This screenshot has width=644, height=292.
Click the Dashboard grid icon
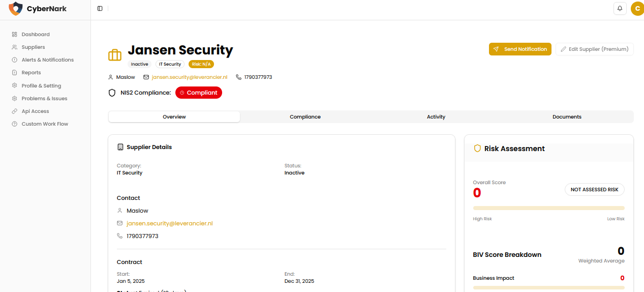(15, 35)
